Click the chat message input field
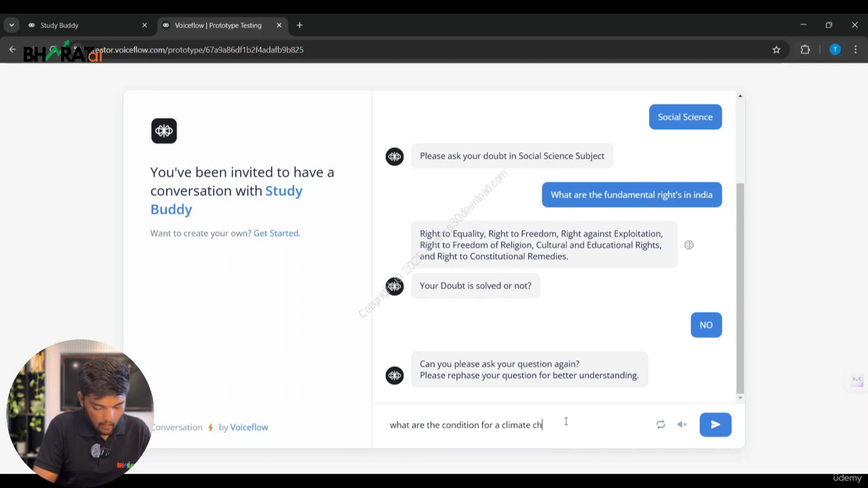 coord(515,425)
